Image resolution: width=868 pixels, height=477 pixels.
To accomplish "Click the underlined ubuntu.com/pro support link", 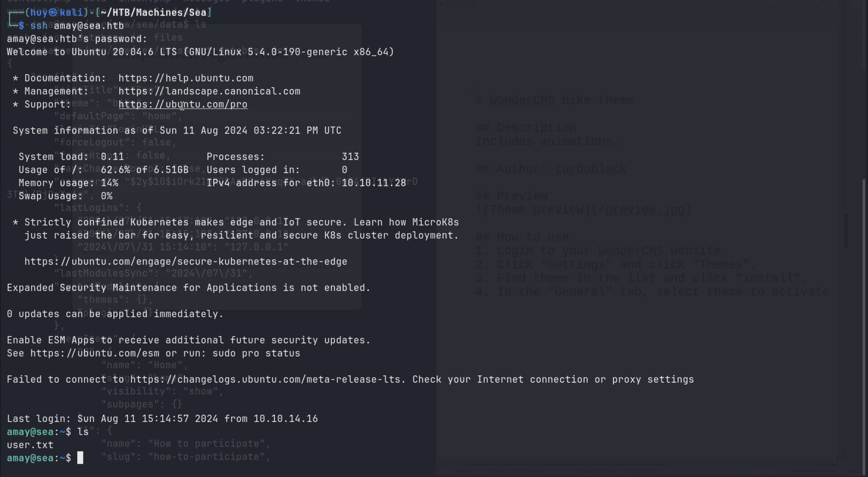I will coord(183,104).
